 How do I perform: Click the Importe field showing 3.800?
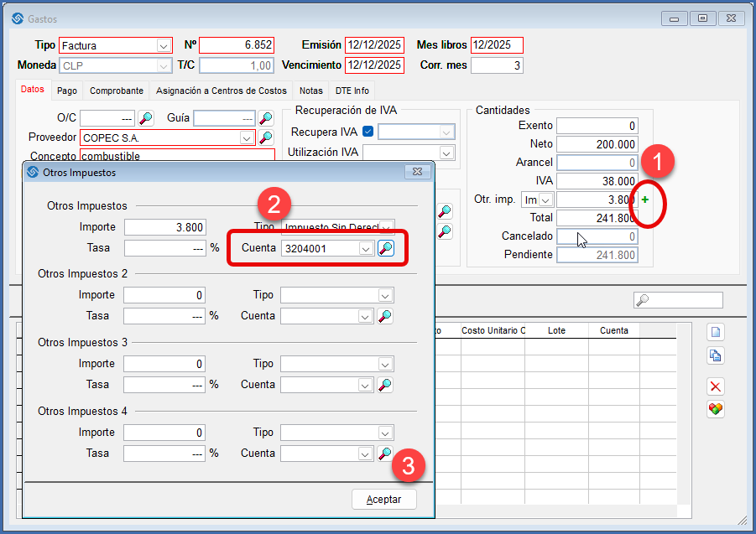pyautogui.click(x=165, y=227)
